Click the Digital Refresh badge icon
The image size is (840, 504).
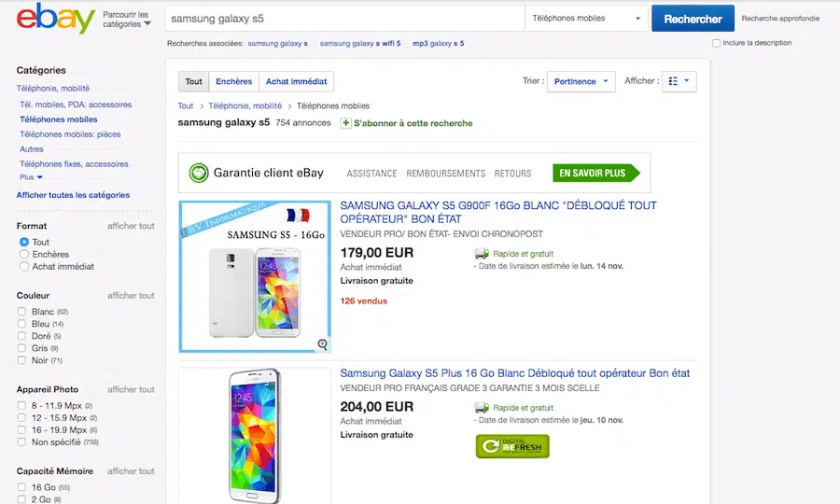[x=512, y=446]
